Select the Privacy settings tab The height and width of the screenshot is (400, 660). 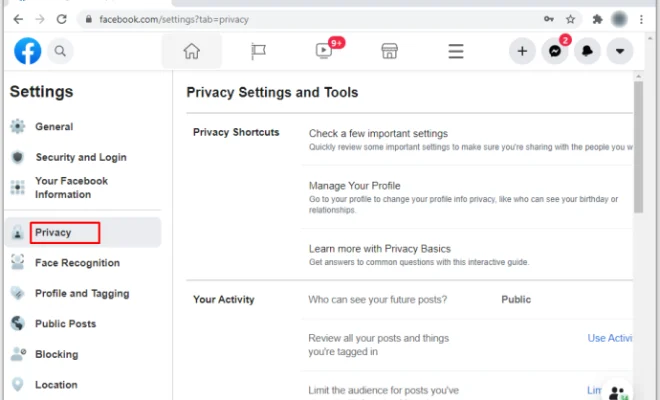83,232
